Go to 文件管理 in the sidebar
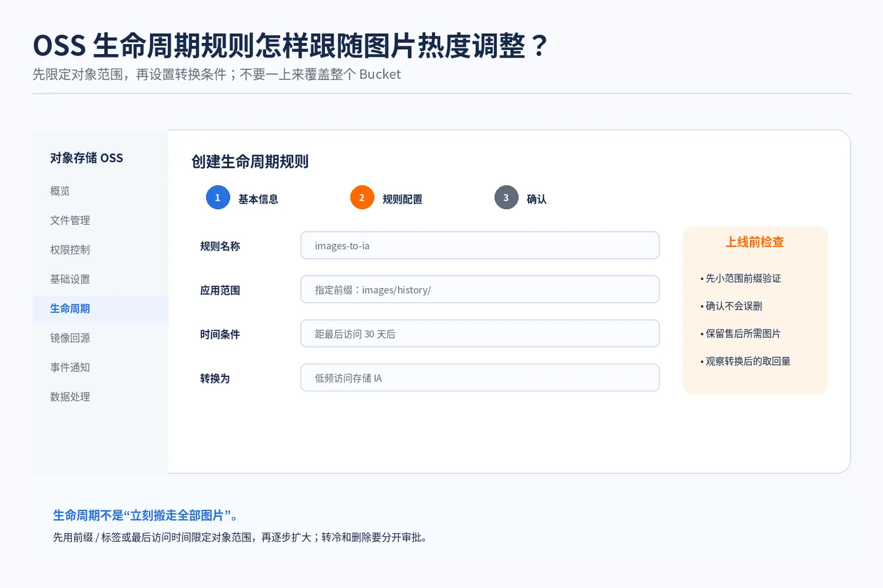Viewport: 883px width, 588px height. 70,221
